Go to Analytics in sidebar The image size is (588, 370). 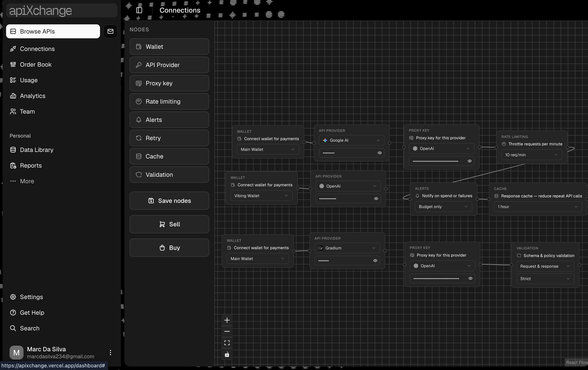point(32,96)
